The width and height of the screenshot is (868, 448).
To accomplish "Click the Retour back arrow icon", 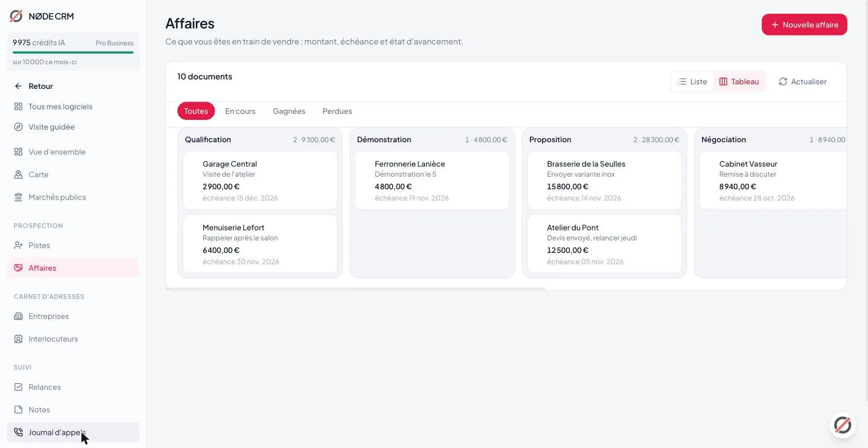I will pos(18,86).
